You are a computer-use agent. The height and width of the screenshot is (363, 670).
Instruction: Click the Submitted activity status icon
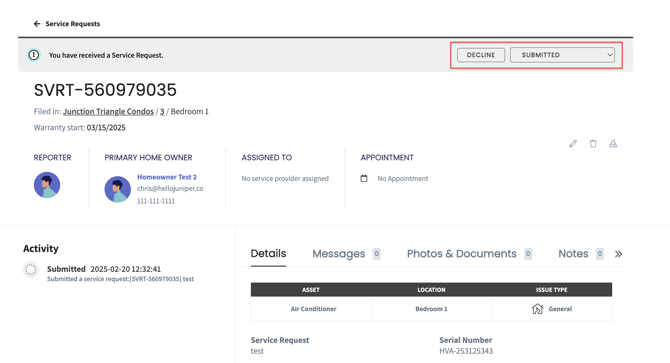pyautogui.click(x=31, y=269)
